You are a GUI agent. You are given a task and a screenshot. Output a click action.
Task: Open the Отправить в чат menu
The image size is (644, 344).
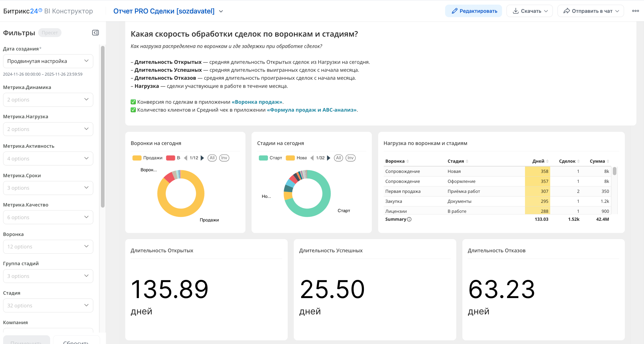click(590, 11)
